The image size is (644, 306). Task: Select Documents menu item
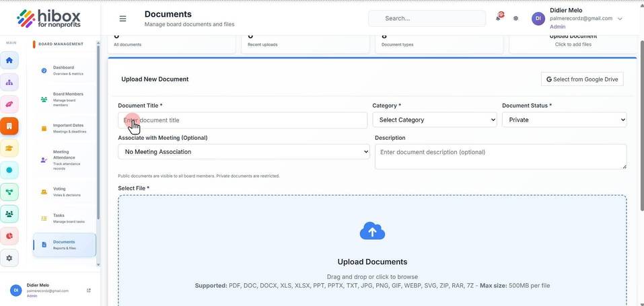click(x=64, y=245)
